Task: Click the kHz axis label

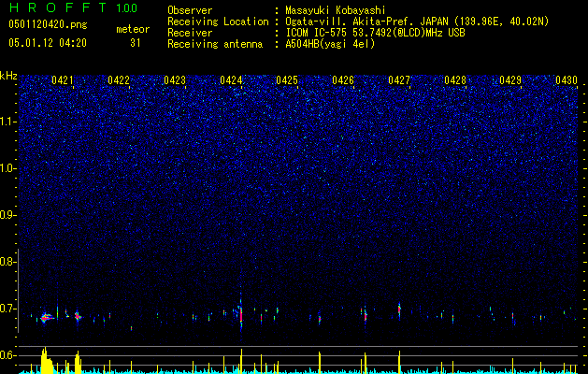Action: tap(8, 76)
